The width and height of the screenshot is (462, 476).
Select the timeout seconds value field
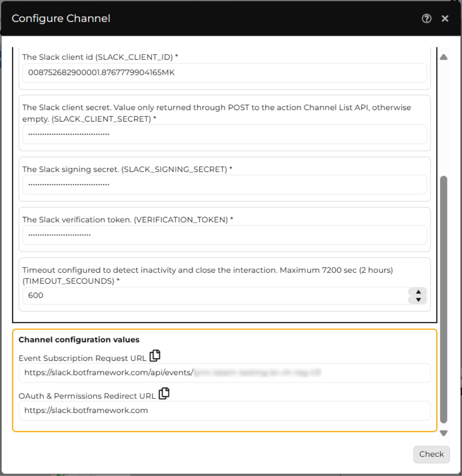tap(193, 295)
